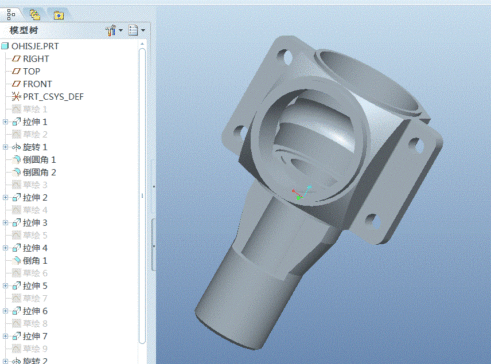Expand the 拉伸 3 feature
The height and width of the screenshot is (364, 491).
[5, 223]
